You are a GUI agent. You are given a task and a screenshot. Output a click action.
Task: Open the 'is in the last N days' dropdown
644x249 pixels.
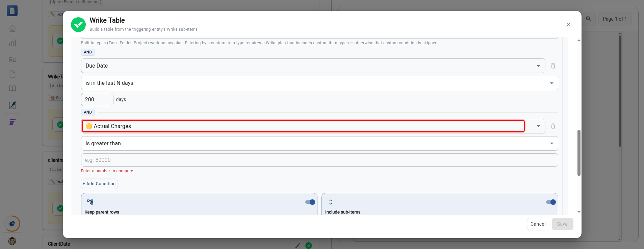(x=319, y=83)
